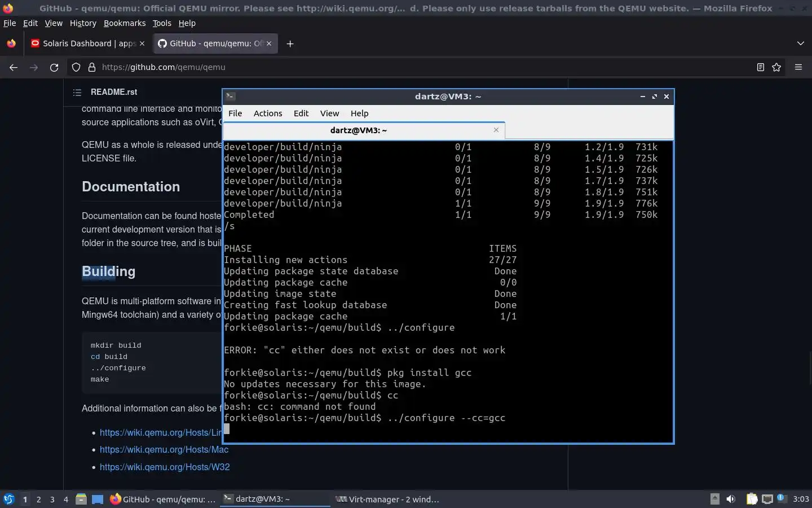Open wiki.qemu.org Hosts/Mac link
This screenshot has height=508, width=812.
tap(164, 450)
